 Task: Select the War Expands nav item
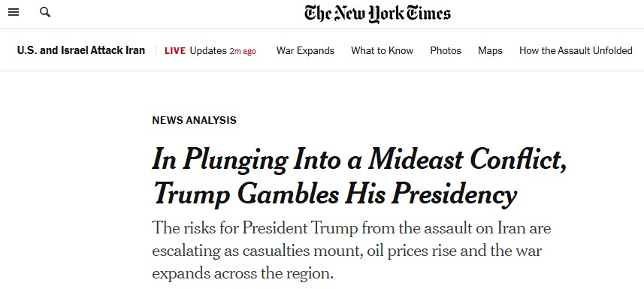point(305,51)
